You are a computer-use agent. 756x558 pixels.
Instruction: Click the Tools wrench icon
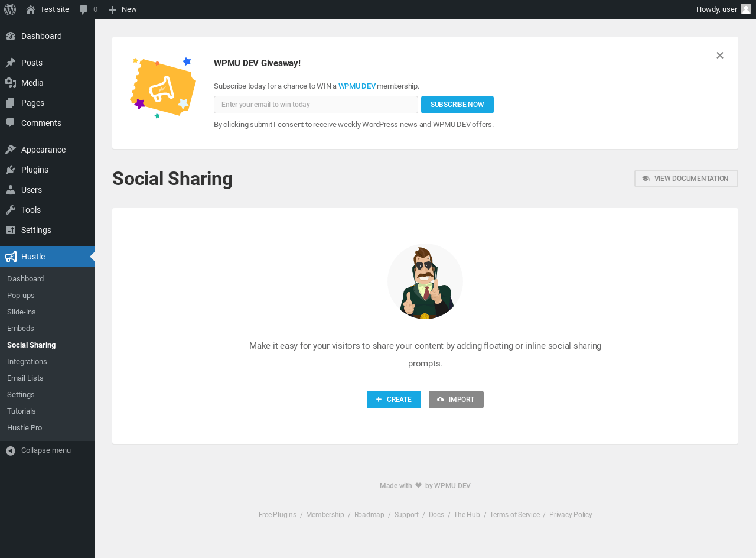point(11,210)
